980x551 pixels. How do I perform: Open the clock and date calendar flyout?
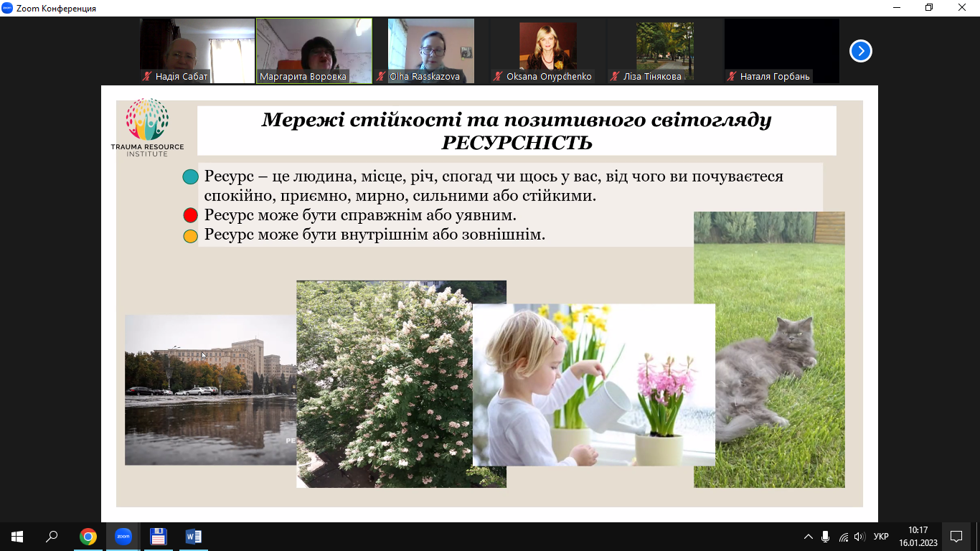(x=918, y=537)
